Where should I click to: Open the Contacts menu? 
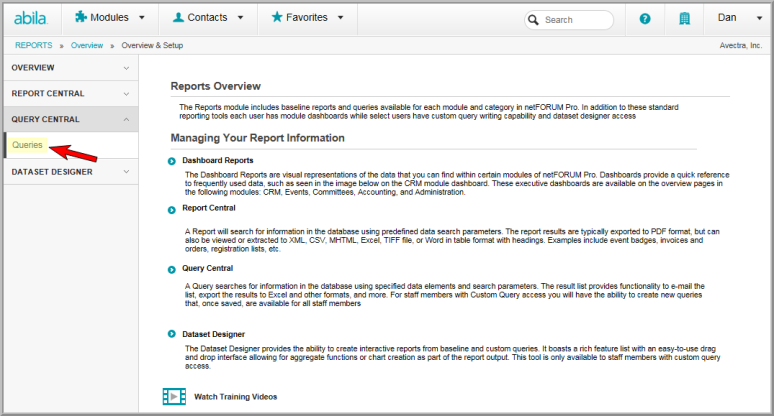208,18
